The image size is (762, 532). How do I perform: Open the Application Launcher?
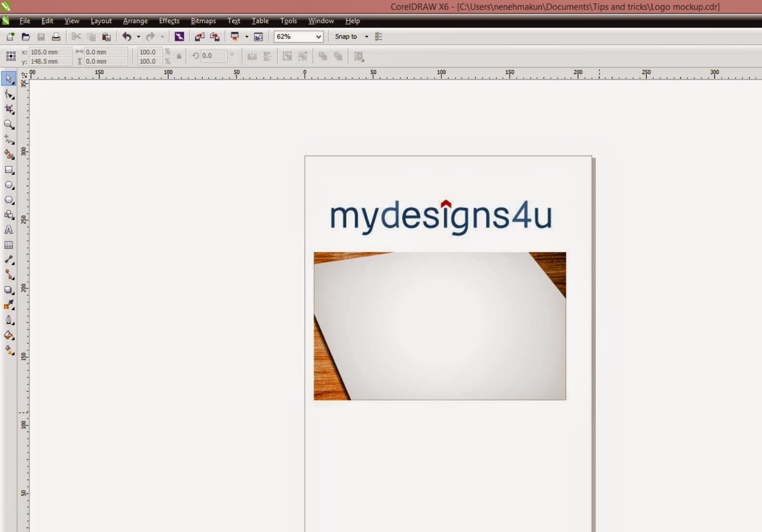pyautogui.click(x=235, y=37)
